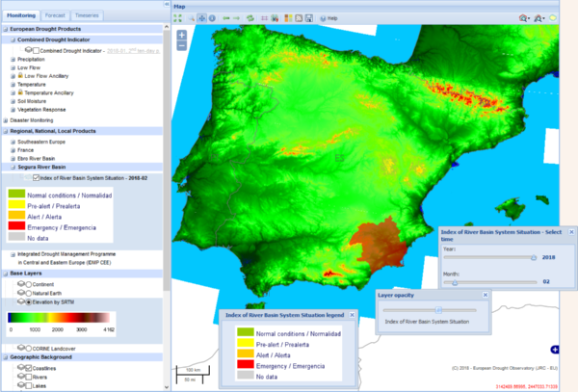
Task: Click layer icon beside Continent
Action: [21, 284]
